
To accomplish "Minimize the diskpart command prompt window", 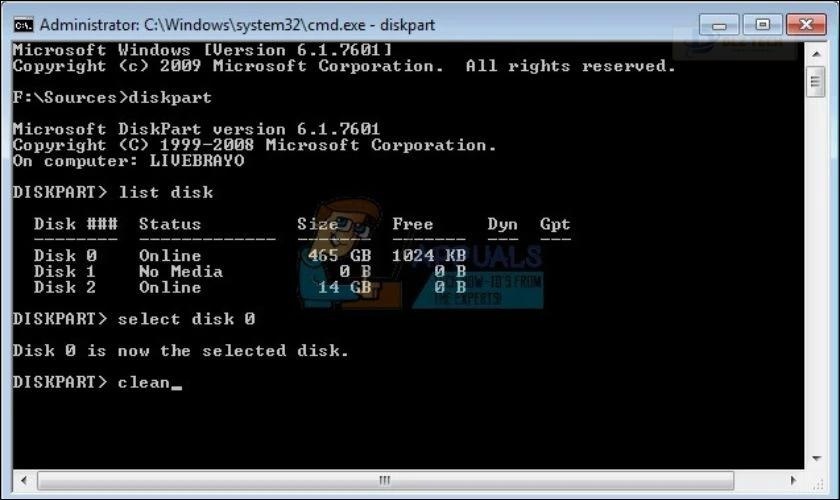I will click(719, 25).
